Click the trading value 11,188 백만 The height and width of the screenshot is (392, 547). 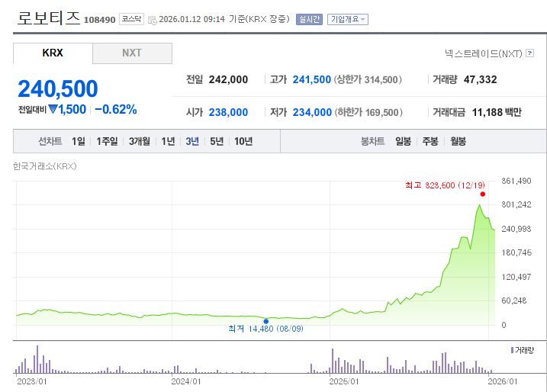tap(497, 112)
